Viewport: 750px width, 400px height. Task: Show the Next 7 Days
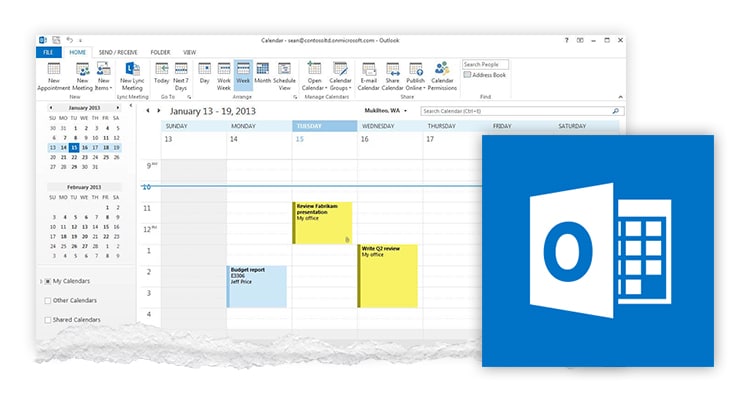click(x=181, y=76)
